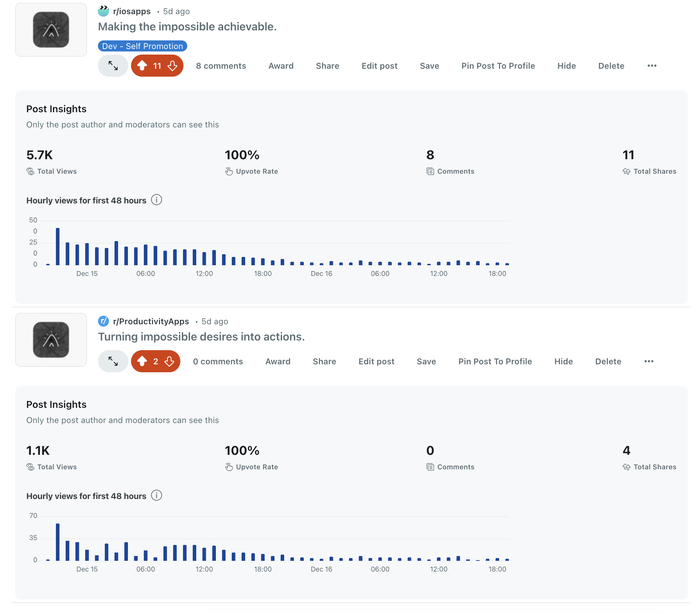Image resolution: width=700 pixels, height=614 pixels.
Task: Click Edit post on the r/iosapps post
Action: [379, 66]
